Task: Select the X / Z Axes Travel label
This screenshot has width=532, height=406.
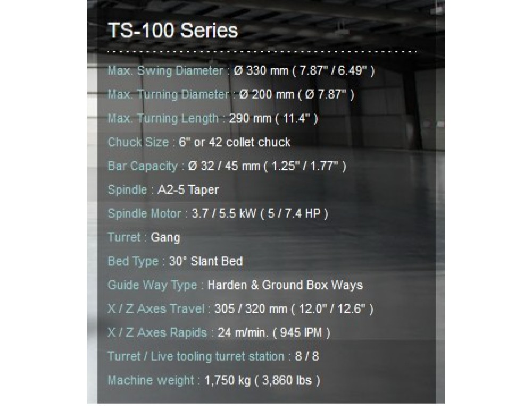Action: [x=156, y=309]
